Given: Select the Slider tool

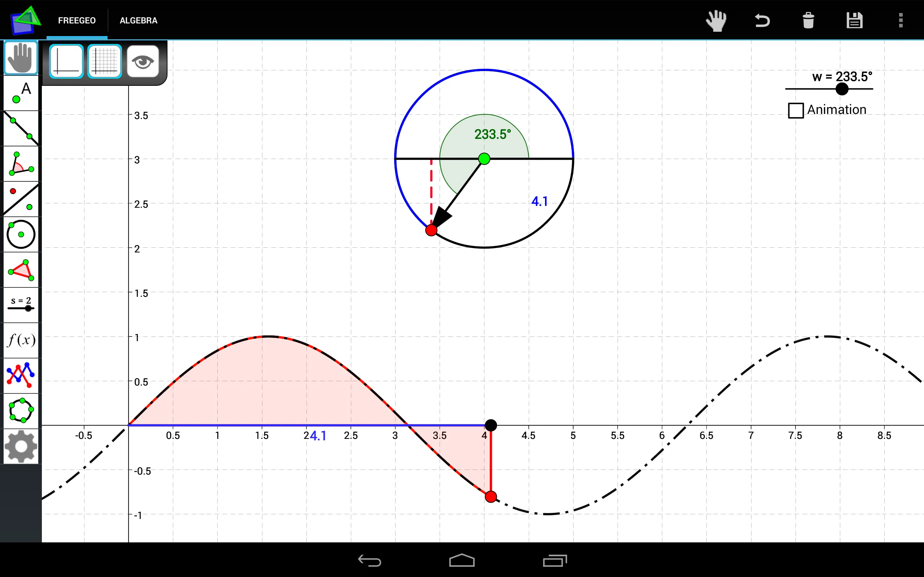Looking at the screenshot, I should click(19, 306).
